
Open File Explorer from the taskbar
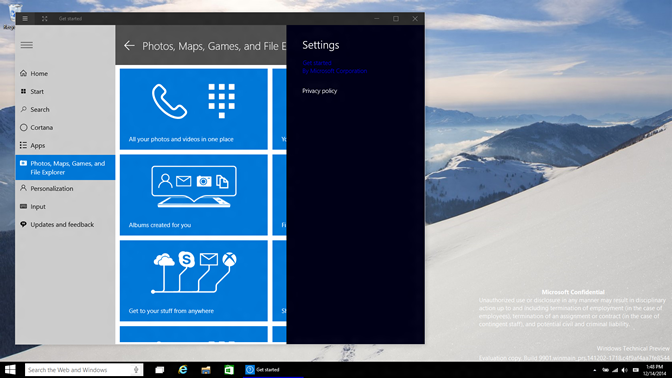(206, 369)
